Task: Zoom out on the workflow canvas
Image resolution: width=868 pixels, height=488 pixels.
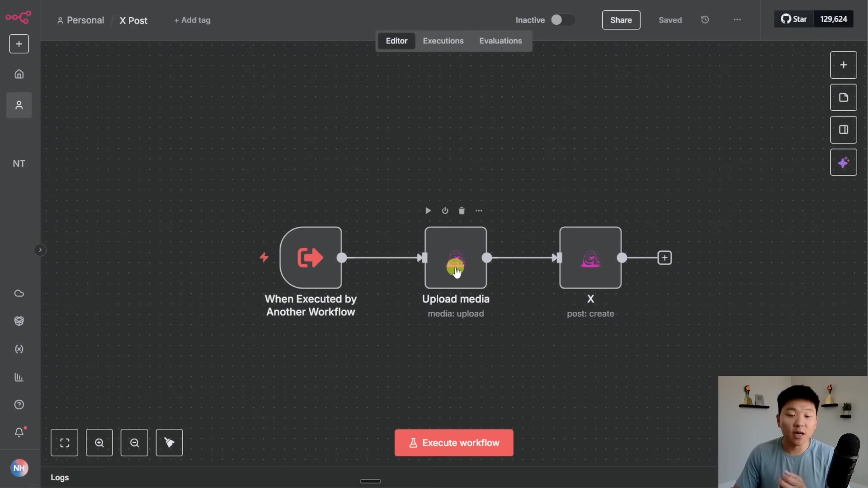Action: (x=134, y=443)
